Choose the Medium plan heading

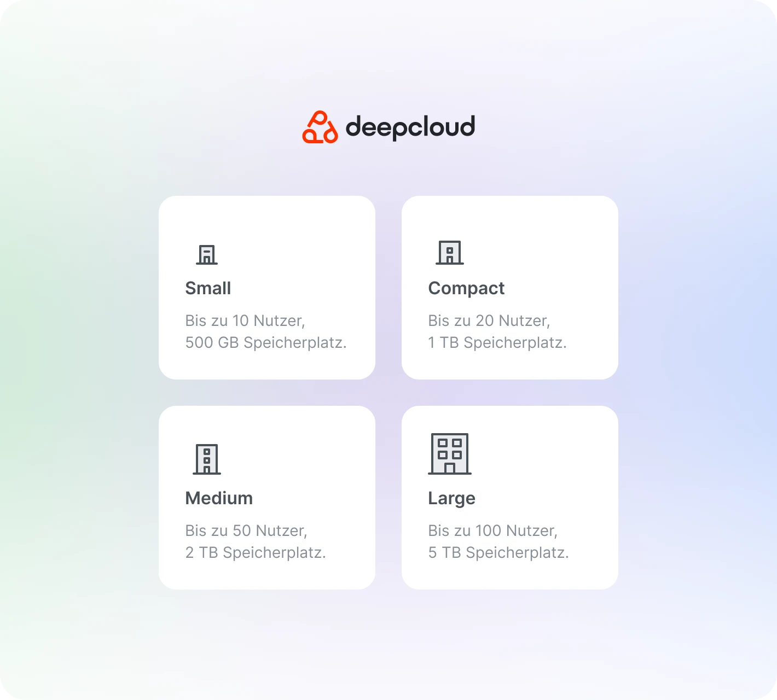point(219,498)
